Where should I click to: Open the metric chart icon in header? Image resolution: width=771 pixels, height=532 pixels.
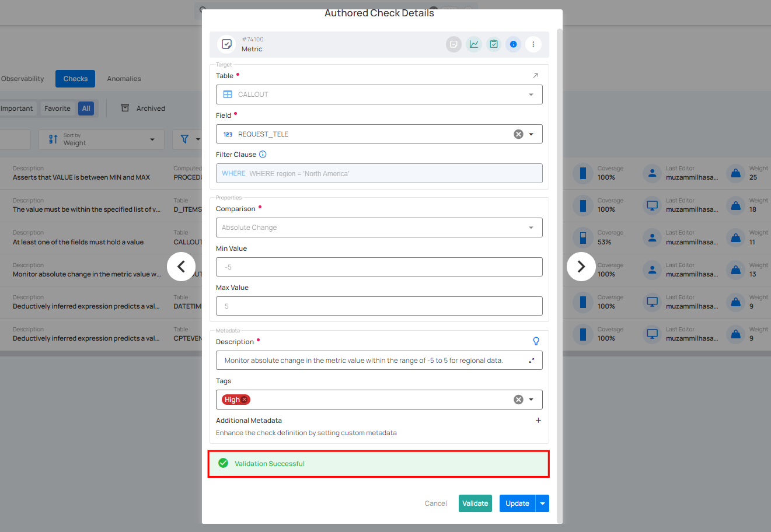(474, 44)
